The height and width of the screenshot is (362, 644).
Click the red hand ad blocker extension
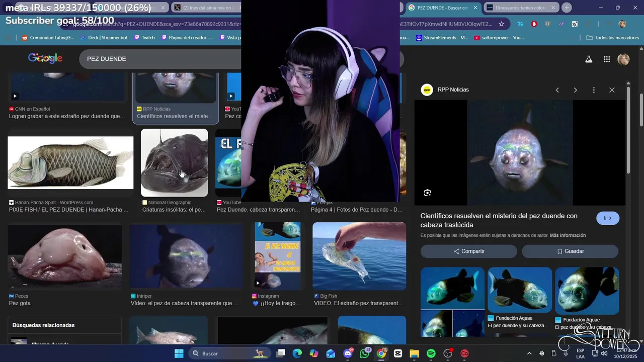pos(534,24)
